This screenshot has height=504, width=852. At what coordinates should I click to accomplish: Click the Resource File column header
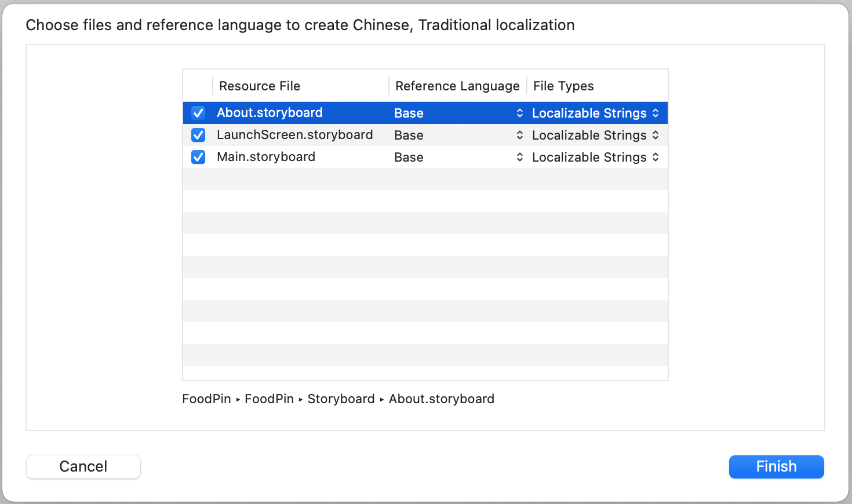[x=260, y=85]
